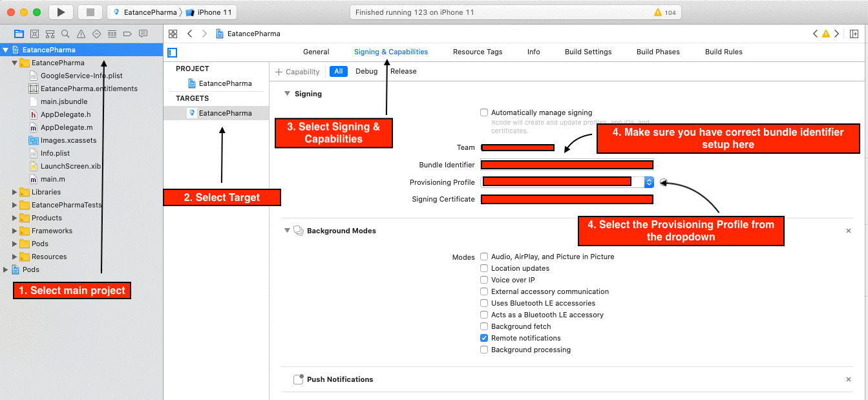
Task: Click the + Capability button
Action: [297, 72]
